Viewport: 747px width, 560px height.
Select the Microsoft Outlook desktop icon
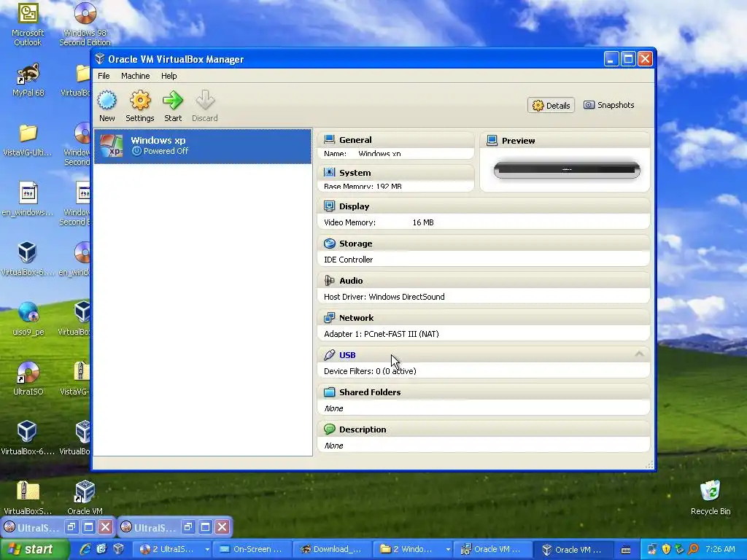tap(28, 14)
